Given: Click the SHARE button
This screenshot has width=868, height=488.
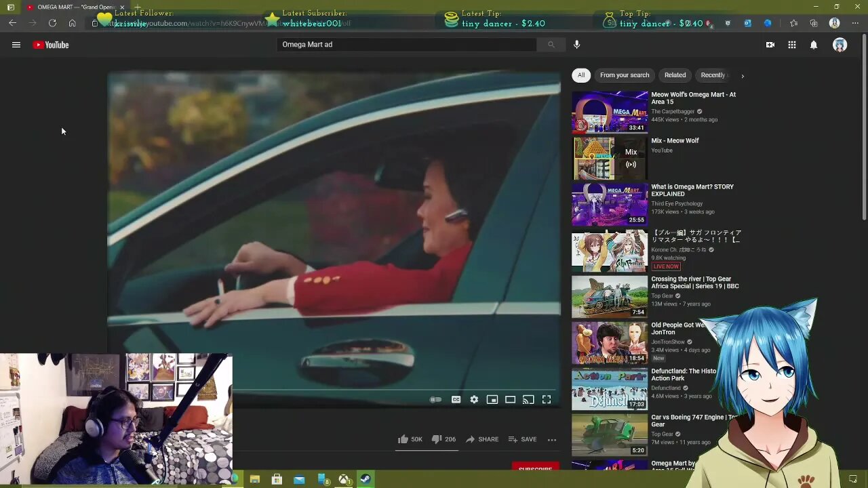Looking at the screenshot, I should click(482, 439).
